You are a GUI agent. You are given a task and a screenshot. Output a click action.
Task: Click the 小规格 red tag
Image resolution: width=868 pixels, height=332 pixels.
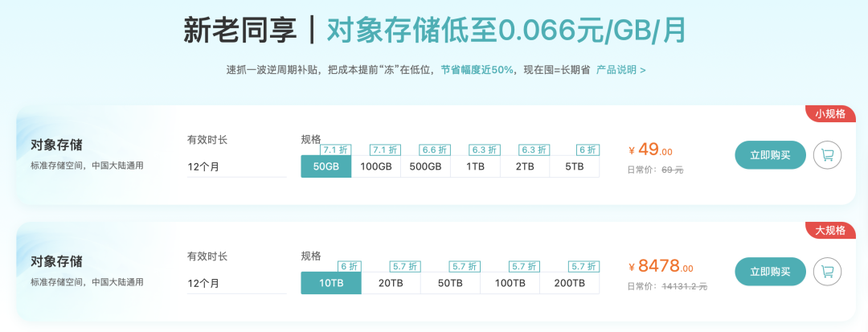[829, 114]
